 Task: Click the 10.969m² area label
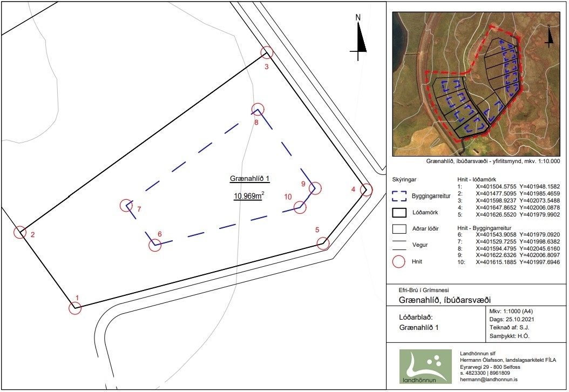tap(248, 196)
